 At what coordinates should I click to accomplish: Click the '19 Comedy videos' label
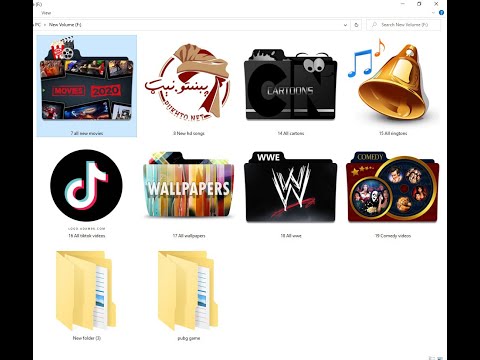point(393,236)
